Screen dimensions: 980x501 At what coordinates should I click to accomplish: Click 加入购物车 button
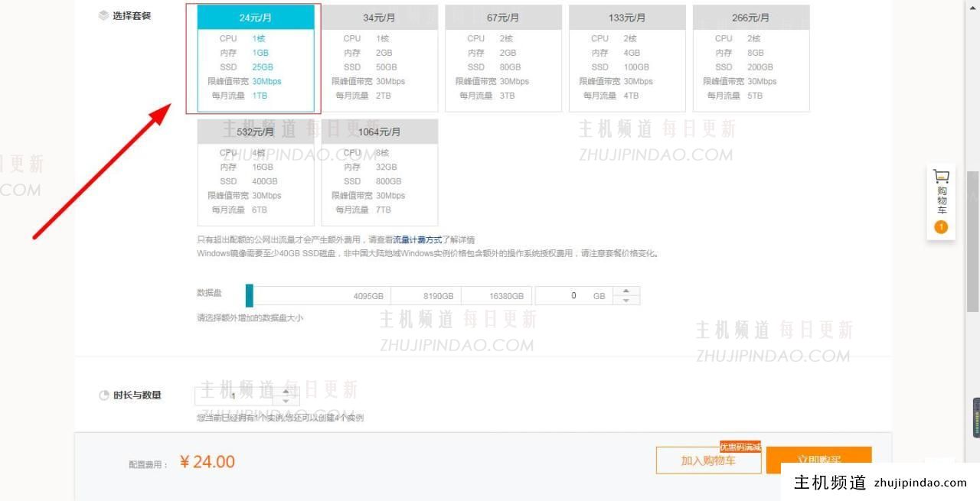pyautogui.click(x=708, y=460)
